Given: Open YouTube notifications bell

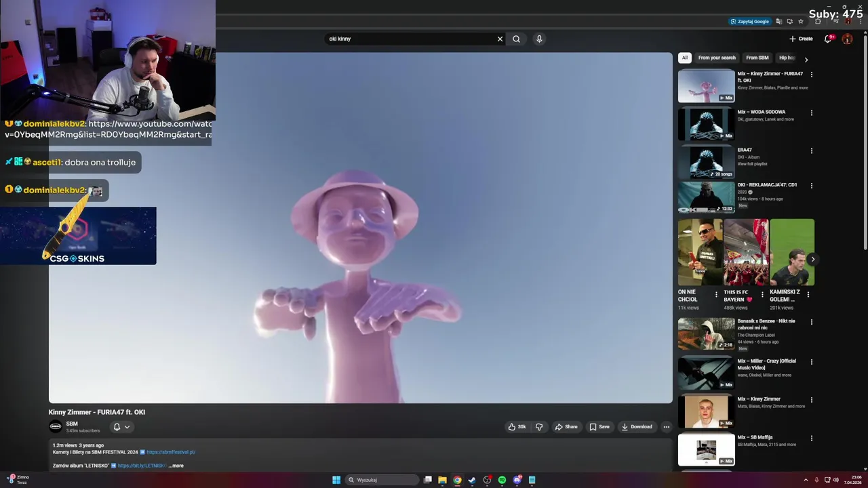Looking at the screenshot, I should coord(828,39).
